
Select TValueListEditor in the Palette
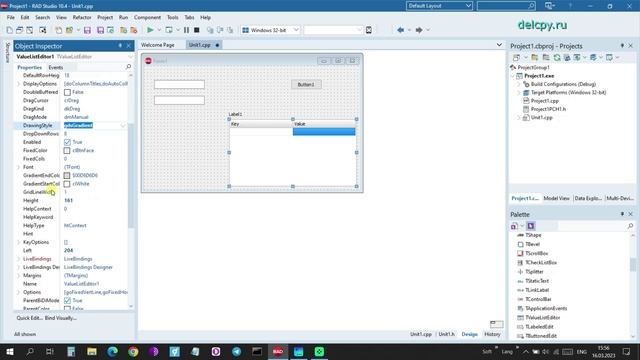542,318
